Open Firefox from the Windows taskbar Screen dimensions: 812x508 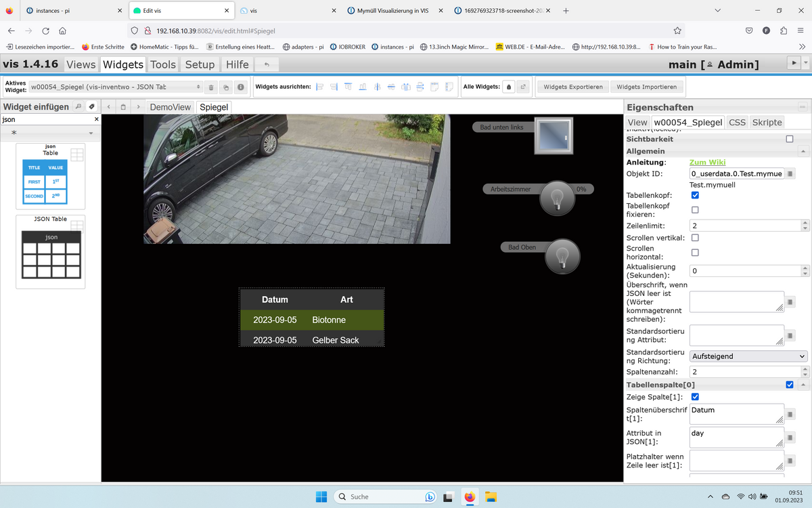click(470, 496)
